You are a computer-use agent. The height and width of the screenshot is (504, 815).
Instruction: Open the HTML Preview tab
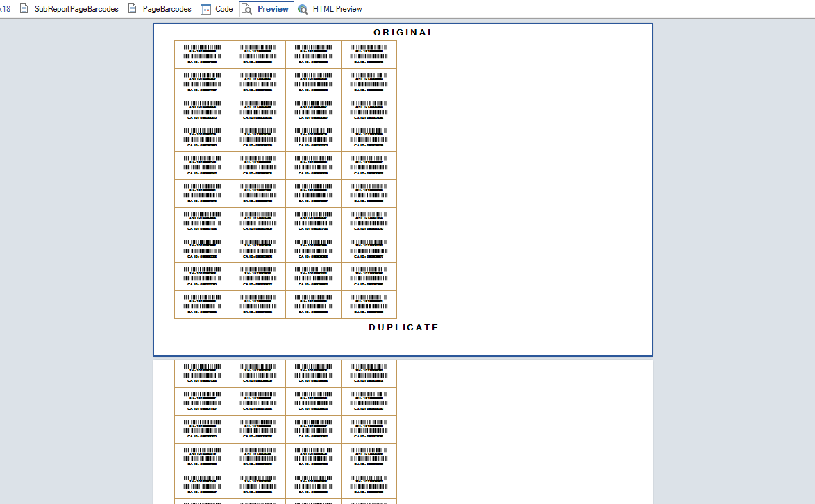[330, 9]
